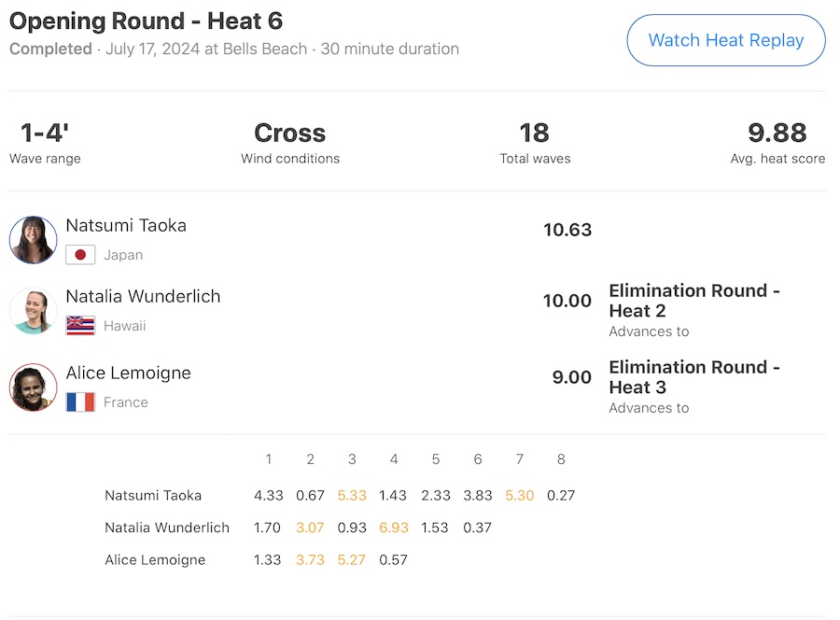This screenshot has width=840, height=620.
Task: Click Alice Lemoigne's 3.73 wave score
Action: [310, 560]
